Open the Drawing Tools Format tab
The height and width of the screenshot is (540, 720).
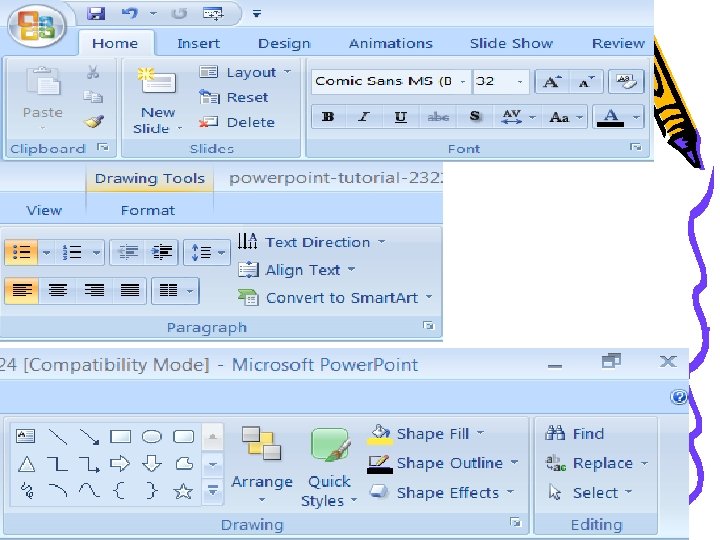coord(148,210)
